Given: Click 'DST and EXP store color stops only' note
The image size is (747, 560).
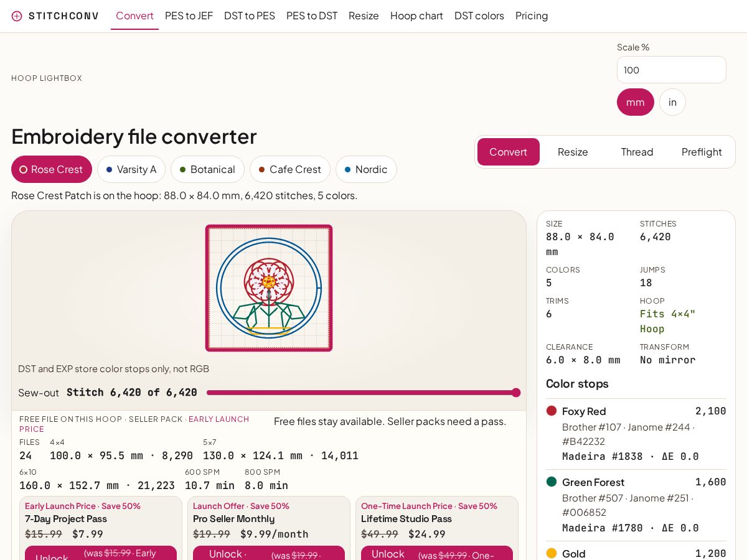Looking at the screenshot, I should tap(113, 369).
